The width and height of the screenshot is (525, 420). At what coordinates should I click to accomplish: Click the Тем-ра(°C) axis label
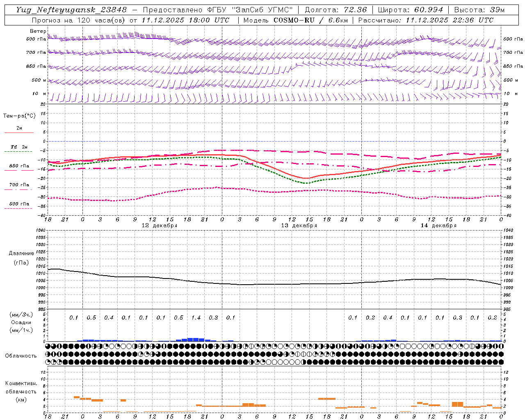tap(19, 116)
